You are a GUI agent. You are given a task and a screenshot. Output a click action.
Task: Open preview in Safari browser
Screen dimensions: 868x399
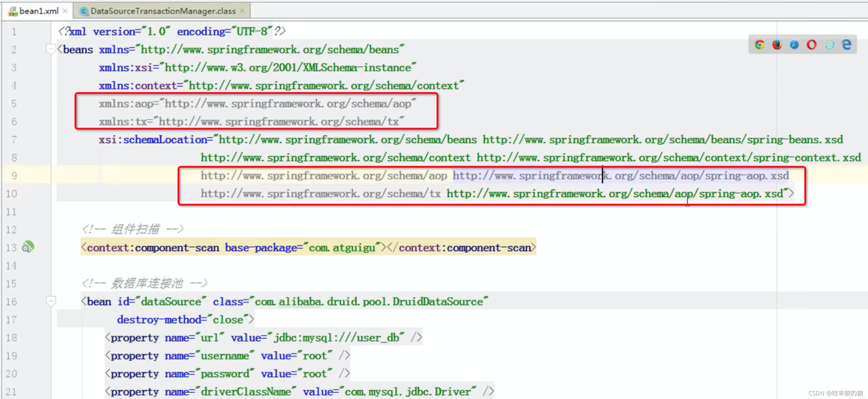click(794, 45)
